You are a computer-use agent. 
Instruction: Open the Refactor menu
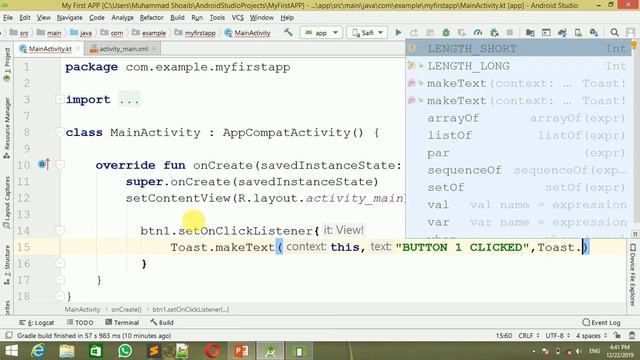151,18
